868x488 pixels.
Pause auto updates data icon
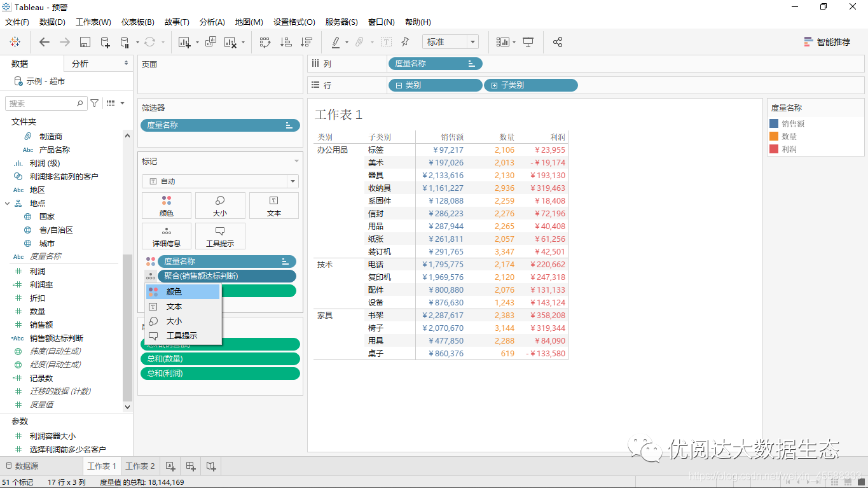[x=125, y=42]
